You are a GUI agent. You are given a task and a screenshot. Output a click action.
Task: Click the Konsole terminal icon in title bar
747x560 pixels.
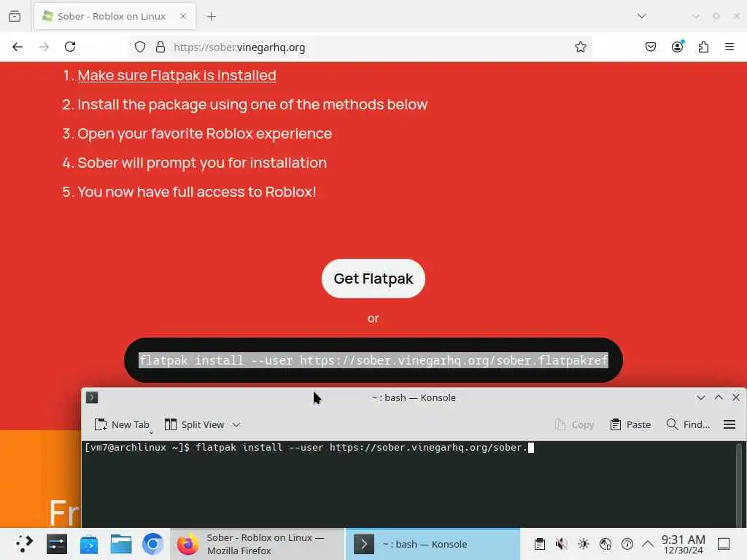click(92, 397)
